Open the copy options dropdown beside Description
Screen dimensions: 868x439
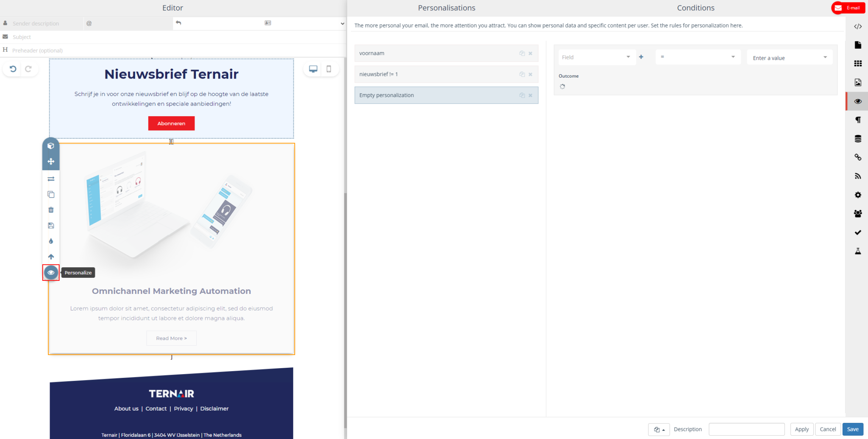[659, 430]
